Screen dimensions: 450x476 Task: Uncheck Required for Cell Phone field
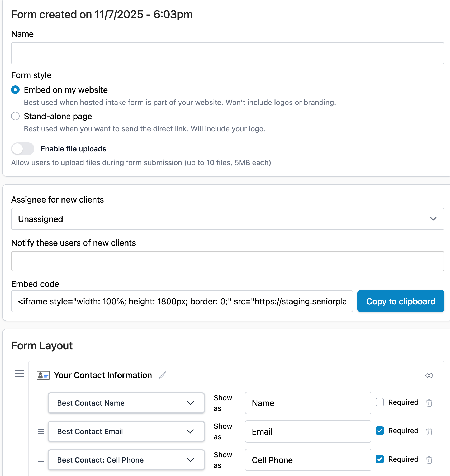coord(380,459)
